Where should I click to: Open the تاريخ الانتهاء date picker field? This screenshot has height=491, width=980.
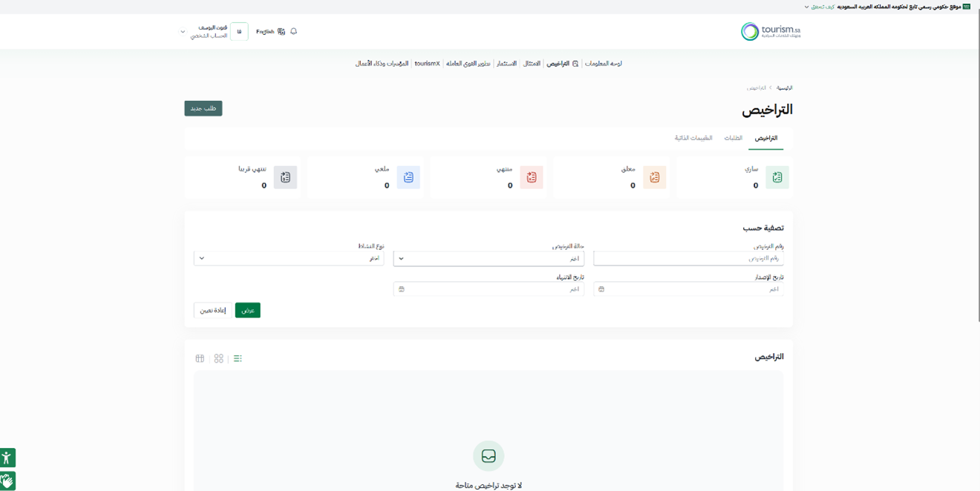[489, 289]
